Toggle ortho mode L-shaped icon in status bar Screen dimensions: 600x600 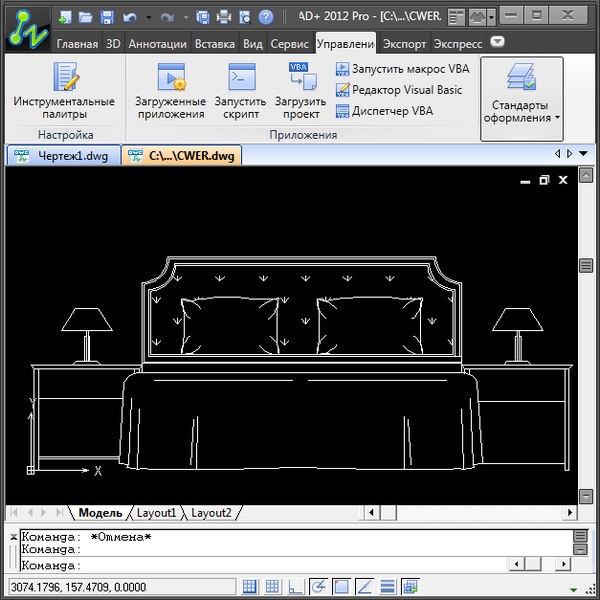tap(296, 586)
